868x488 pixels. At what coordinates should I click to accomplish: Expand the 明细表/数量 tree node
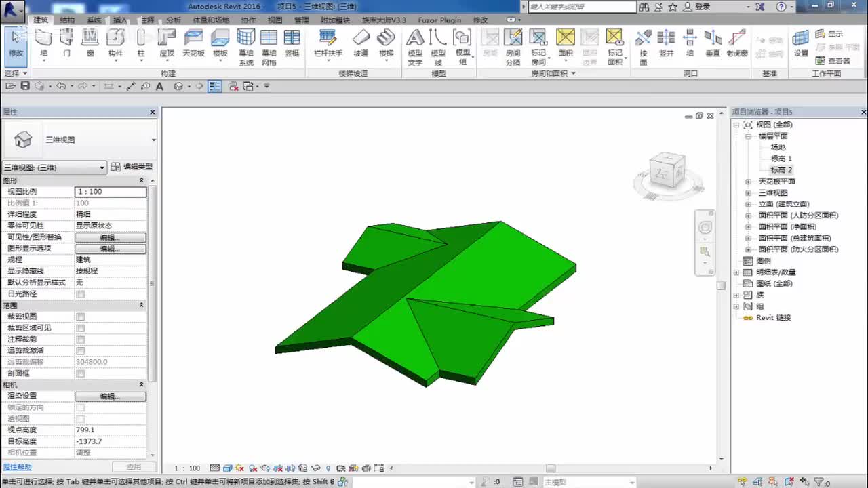coord(736,272)
